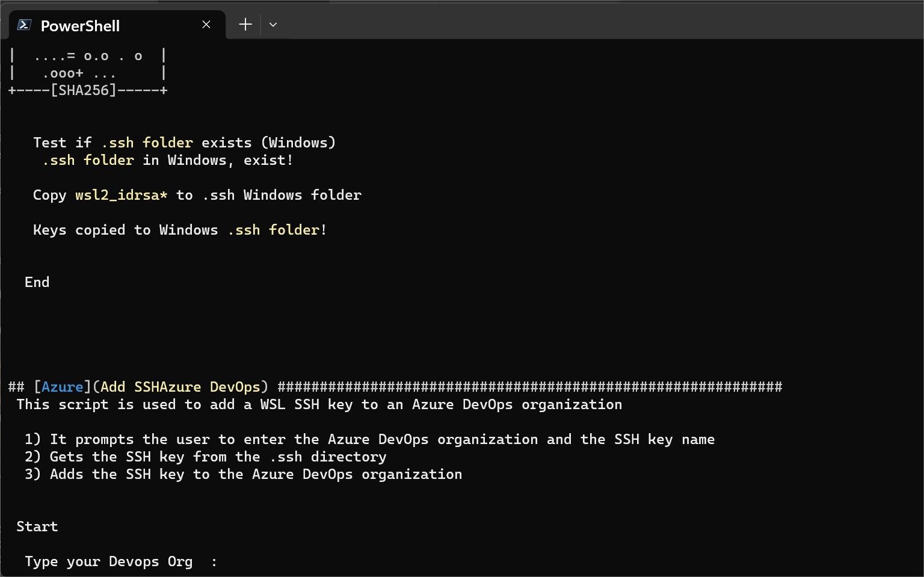The image size is (924, 577).
Task: Click the '....= o.o . o' randomart line
Action: [x=88, y=56]
